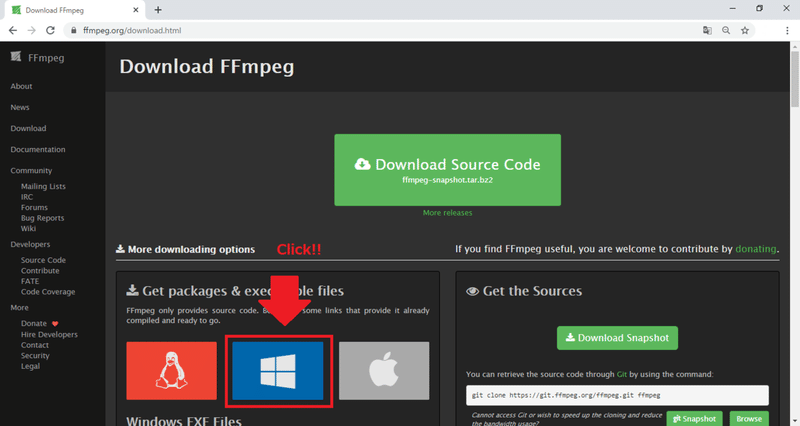Image resolution: width=800 pixels, height=426 pixels.
Task: Open the Legal sidebar link
Action: point(30,366)
